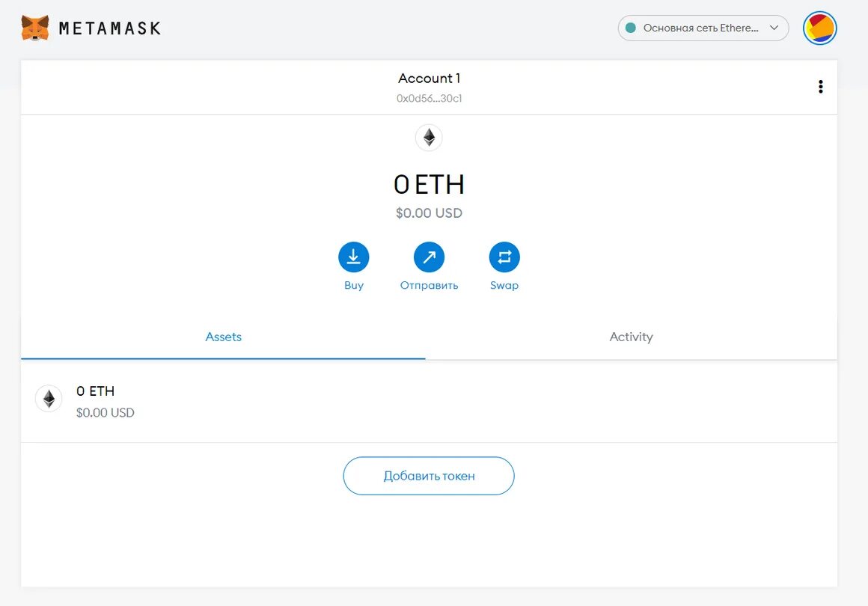Image resolution: width=868 pixels, height=606 pixels.
Task: Switch to the Assets tab
Action: click(223, 337)
